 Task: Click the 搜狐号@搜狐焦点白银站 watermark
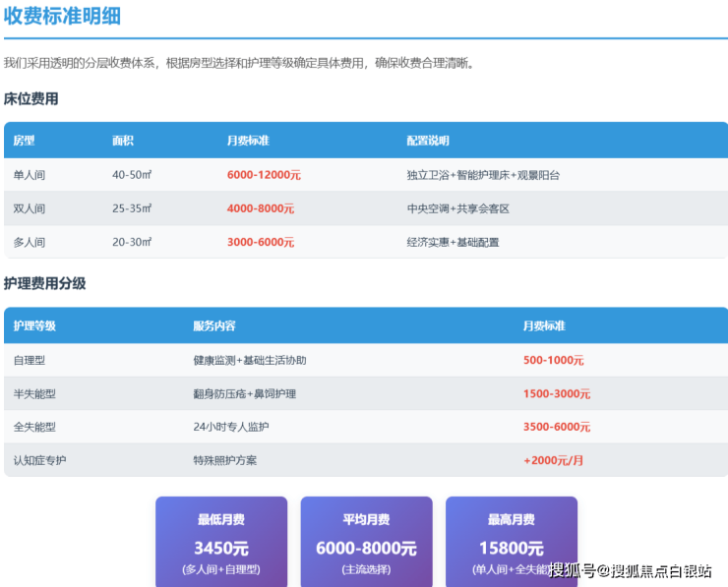(x=630, y=571)
